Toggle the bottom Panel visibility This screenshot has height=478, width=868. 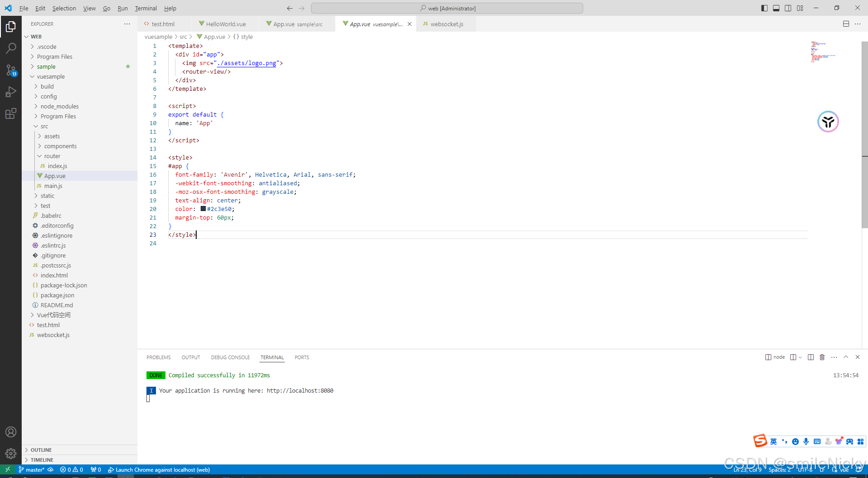point(776,8)
